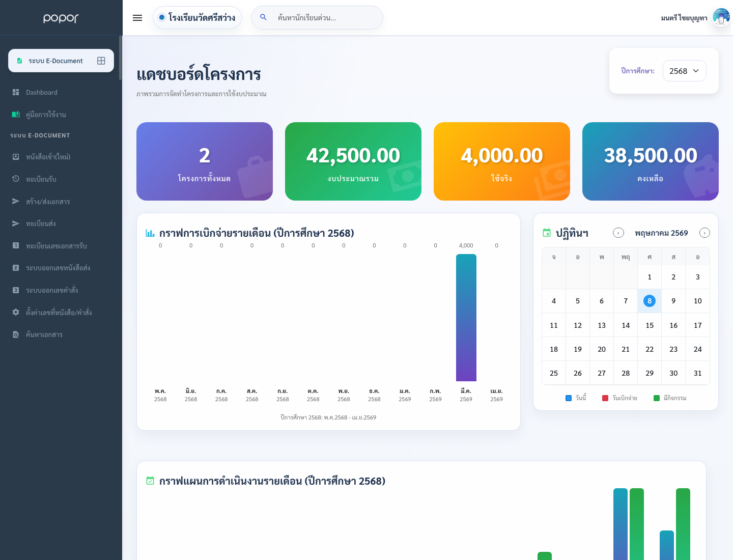Click the Dashboard sidebar icon
This screenshot has height=560, width=733.
pyautogui.click(x=16, y=92)
